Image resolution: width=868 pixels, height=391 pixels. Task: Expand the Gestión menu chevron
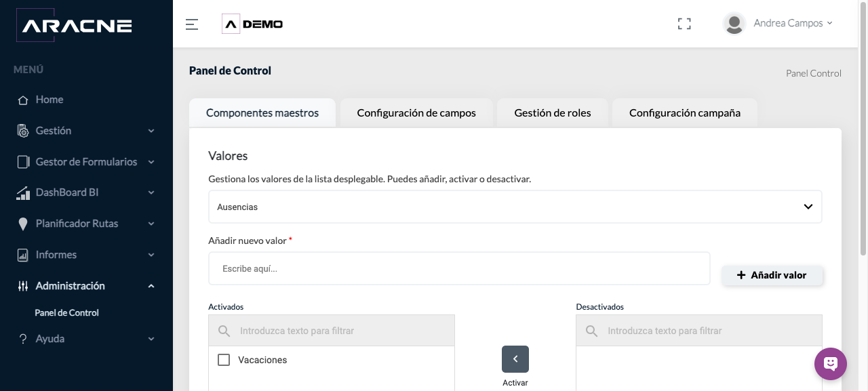pos(151,131)
